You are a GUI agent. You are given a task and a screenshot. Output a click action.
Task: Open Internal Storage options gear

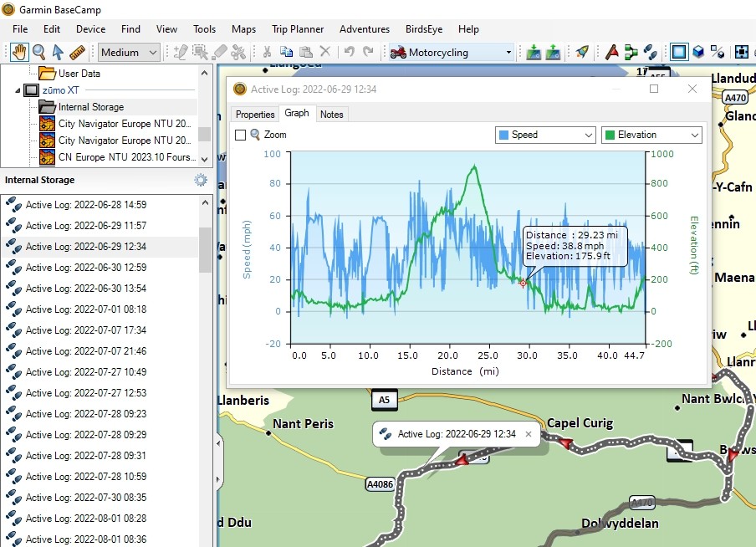tap(201, 180)
